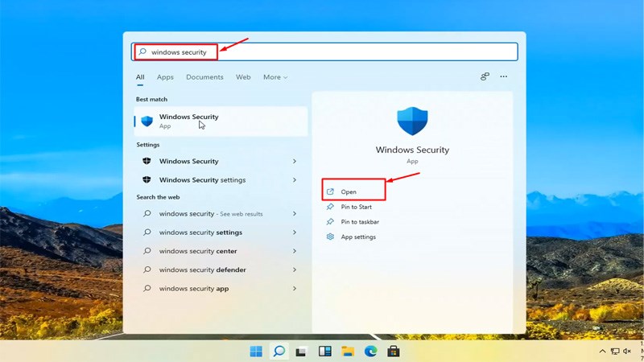Expand chevron for 'windows security app'

coord(295,289)
